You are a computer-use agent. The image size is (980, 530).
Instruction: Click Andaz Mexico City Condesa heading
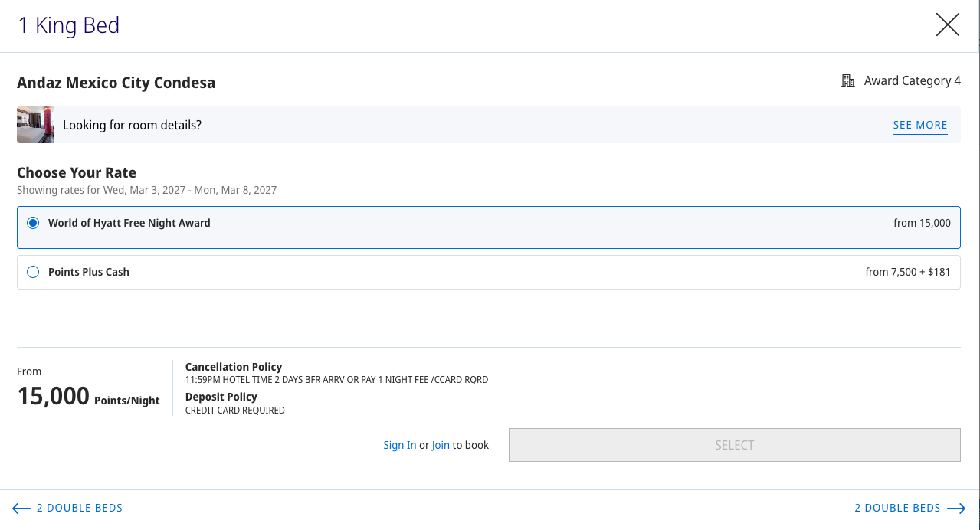pos(116,83)
